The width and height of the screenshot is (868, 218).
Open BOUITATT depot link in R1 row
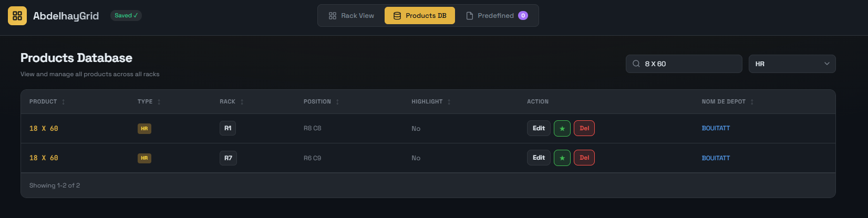click(x=716, y=128)
